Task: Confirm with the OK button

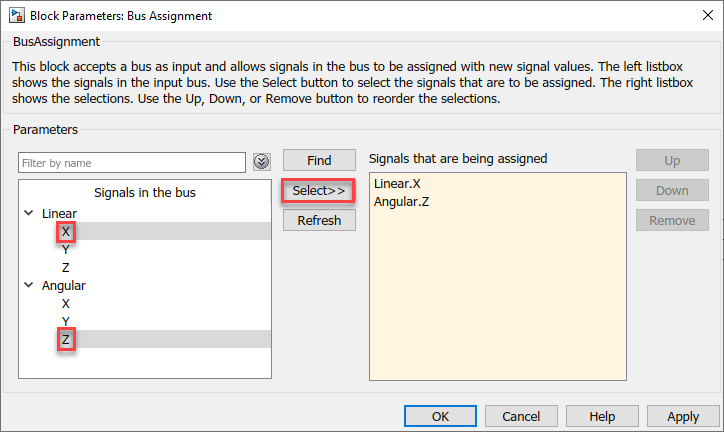Action: [440, 416]
